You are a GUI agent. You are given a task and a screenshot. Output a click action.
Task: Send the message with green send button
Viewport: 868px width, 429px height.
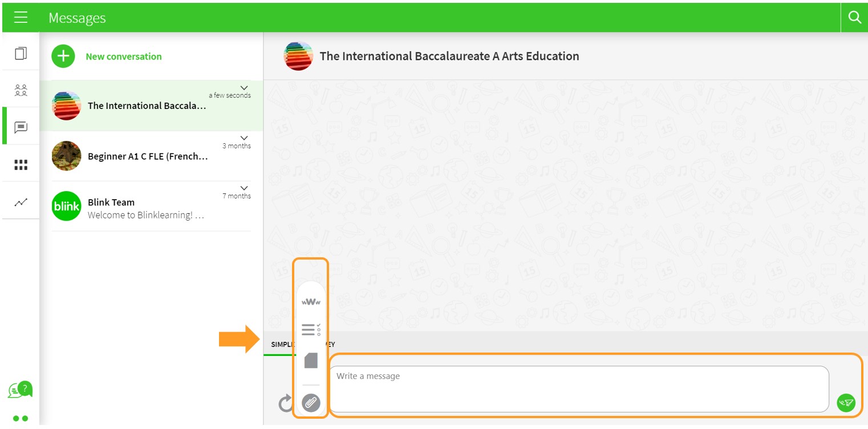click(846, 403)
